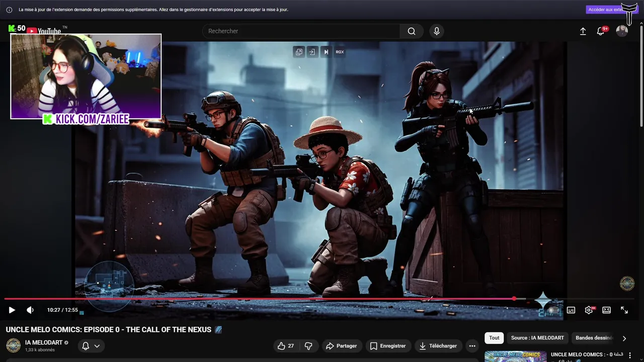
Task: Mute the video volume
Action: (30, 310)
